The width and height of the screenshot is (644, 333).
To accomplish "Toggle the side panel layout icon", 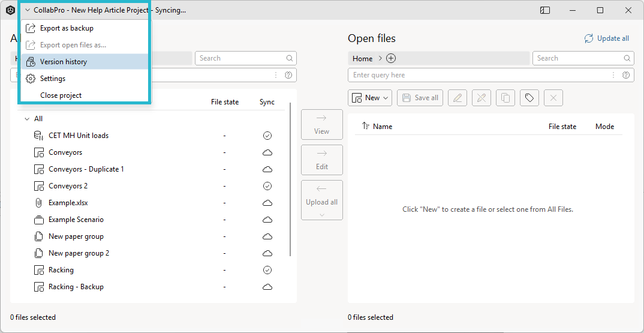I will [x=545, y=11].
